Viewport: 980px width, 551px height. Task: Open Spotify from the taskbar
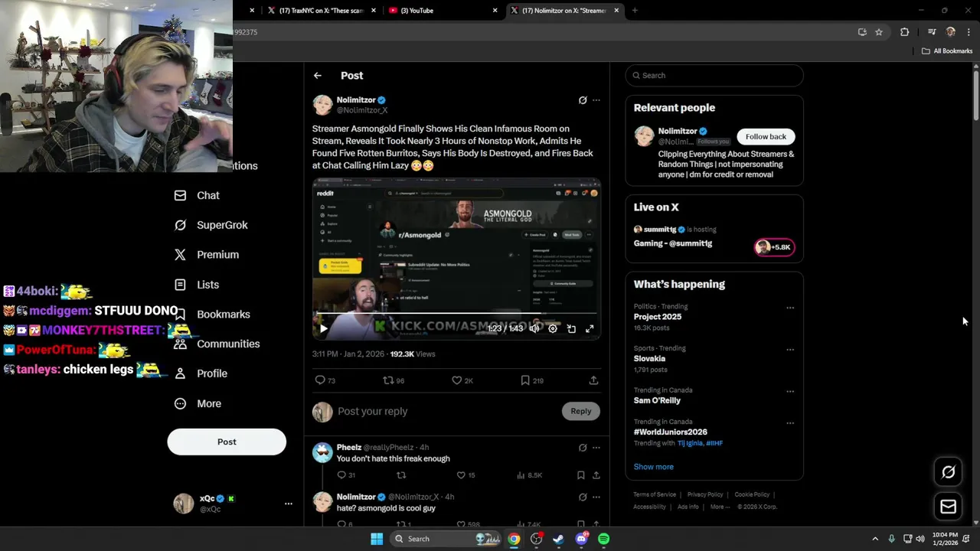pos(603,539)
